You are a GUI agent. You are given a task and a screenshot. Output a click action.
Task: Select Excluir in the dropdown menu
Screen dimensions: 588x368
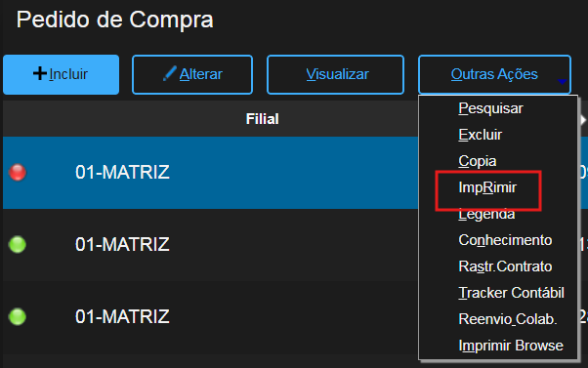pyautogui.click(x=480, y=135)
